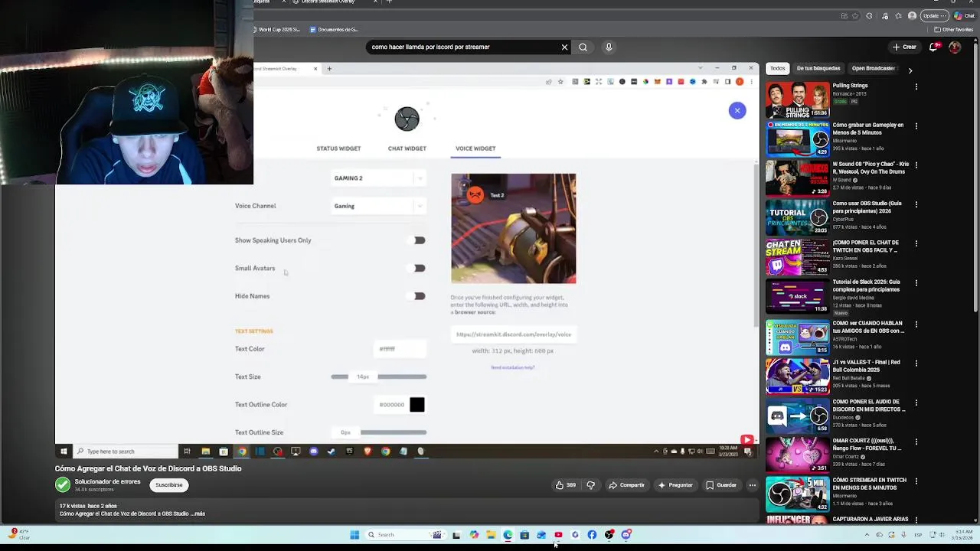Save the video with Guardar button

721,485
